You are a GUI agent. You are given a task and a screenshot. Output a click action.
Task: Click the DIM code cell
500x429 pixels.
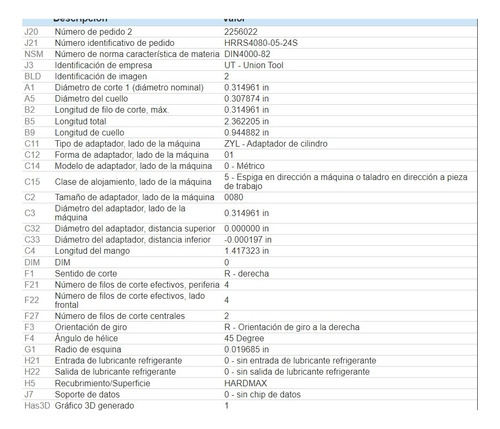[x=32, y=263]
